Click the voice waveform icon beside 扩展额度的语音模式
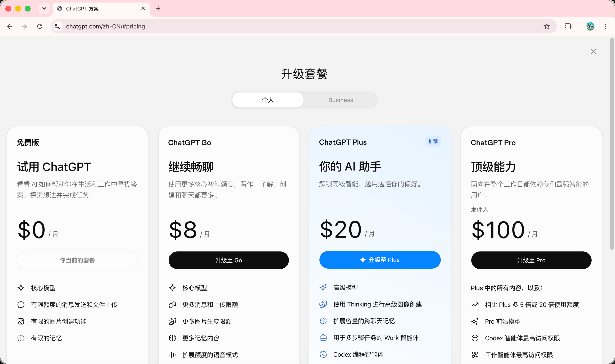This screenshot has width=615, height=364. (172, 355)
